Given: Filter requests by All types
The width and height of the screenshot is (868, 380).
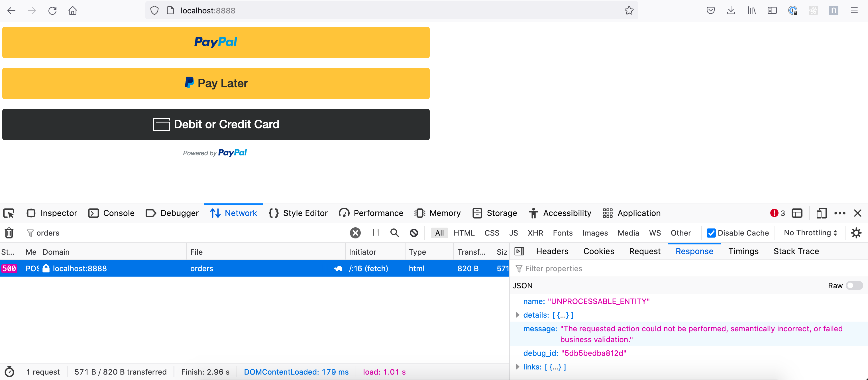Looking at the screenshot, I should point(439,233).
